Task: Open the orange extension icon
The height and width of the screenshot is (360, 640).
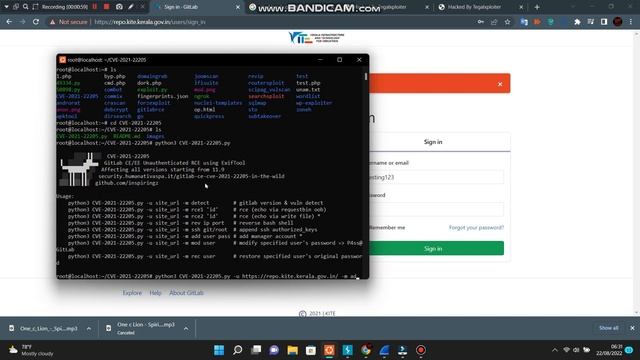Action: (x=537, y=22)
